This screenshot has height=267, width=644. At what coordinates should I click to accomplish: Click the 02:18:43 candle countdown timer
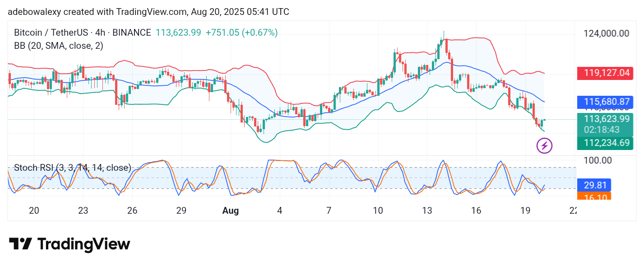(602, 130)
